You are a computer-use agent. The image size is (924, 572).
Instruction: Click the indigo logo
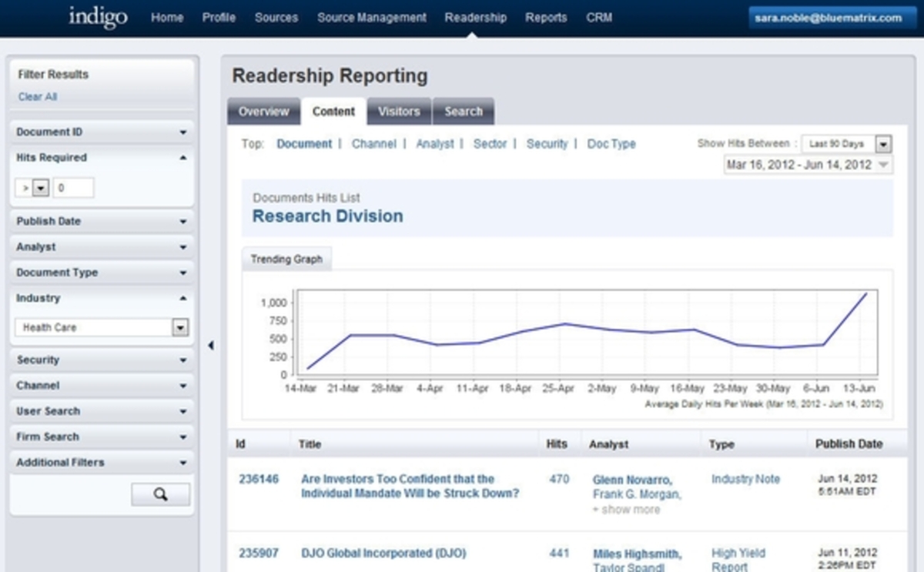pos(97,17)
